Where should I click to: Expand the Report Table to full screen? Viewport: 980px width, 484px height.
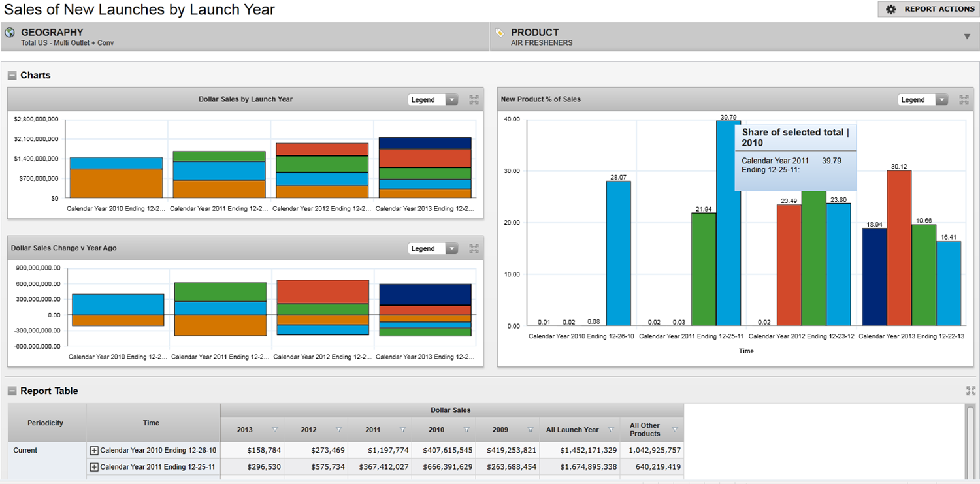pyautogui.click(x=971, y=391)
